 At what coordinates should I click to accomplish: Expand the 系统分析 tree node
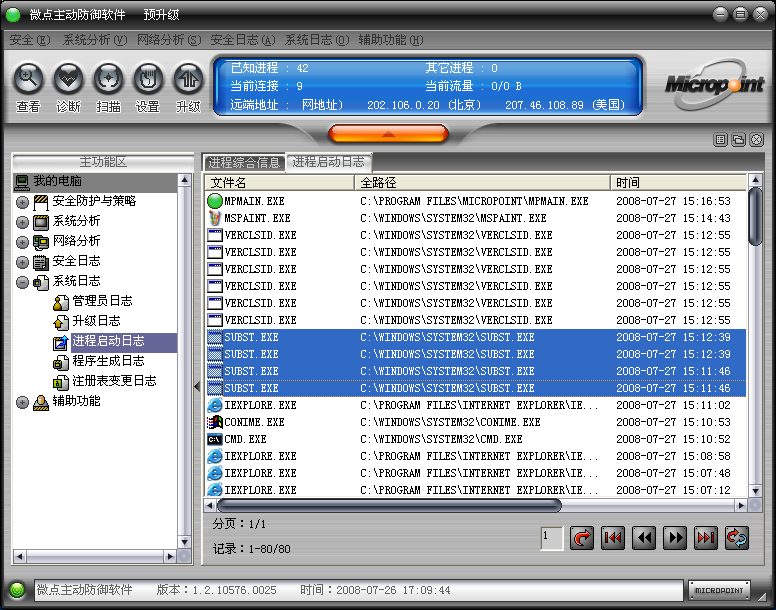[x=22, y=223]
